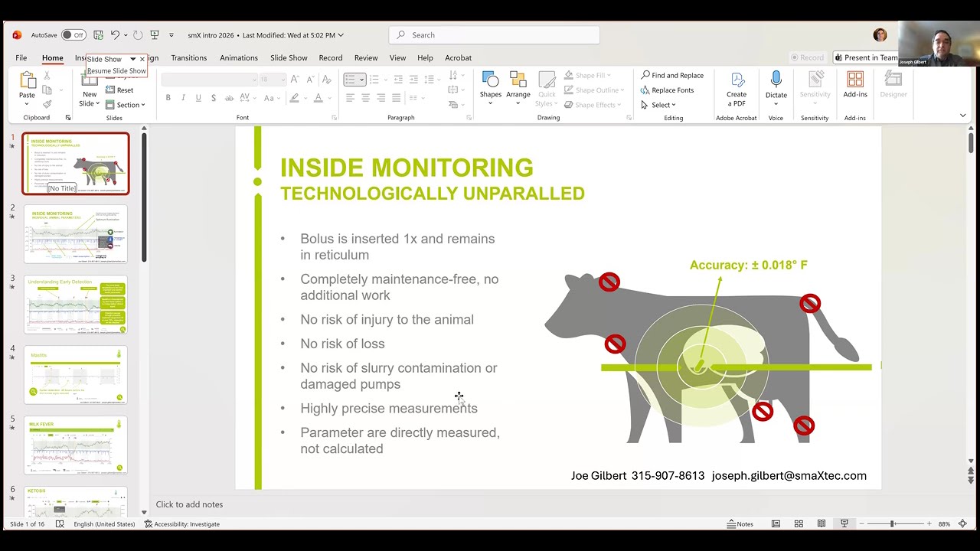Viewport: 980px width, 551px height.
Task: Open the View tab
Action: pyautogui.click(x=397, y=58)
